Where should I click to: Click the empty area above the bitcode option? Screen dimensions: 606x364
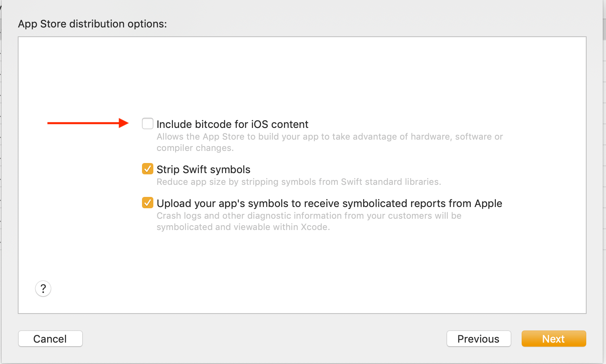[x=302, y=77]
